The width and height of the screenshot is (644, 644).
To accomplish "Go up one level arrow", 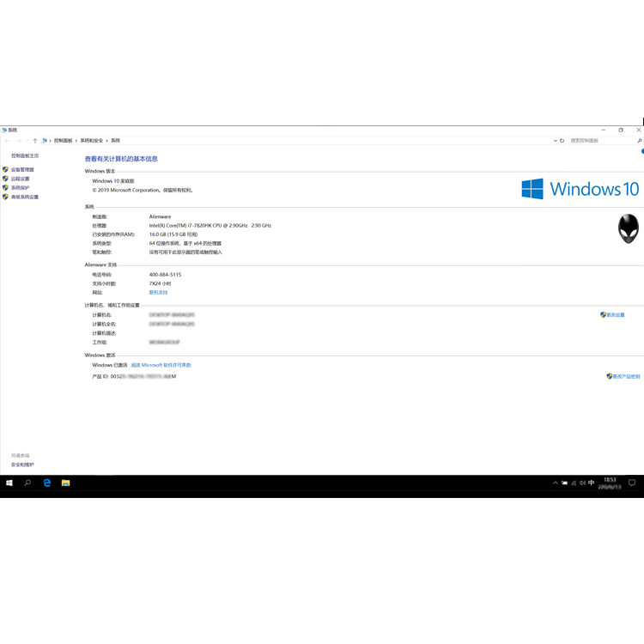I will [35, 141].
